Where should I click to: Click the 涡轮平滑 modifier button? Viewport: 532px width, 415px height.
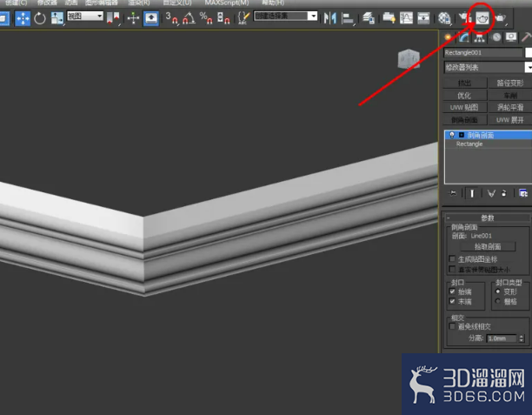[510, 108]
